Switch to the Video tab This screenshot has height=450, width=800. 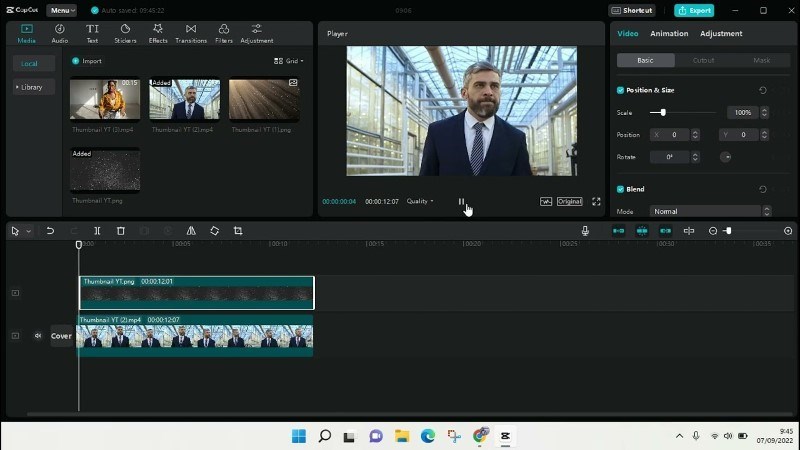click(628, 34)
